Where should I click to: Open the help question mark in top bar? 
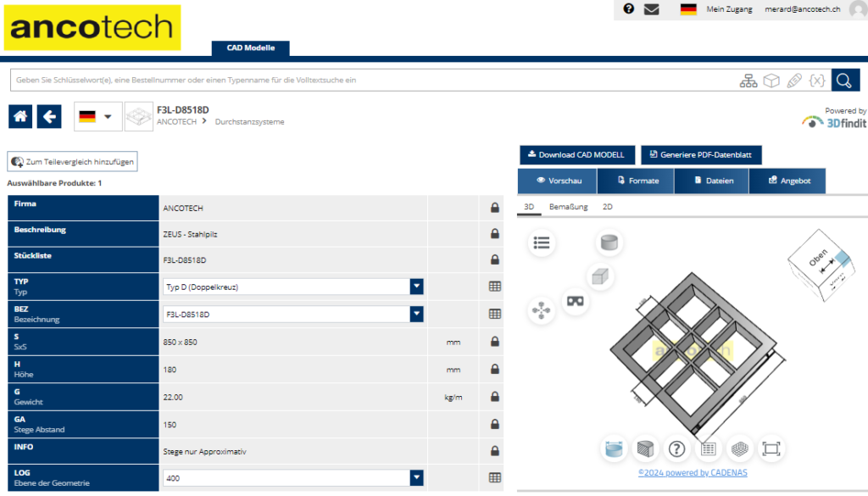point(629,9)
